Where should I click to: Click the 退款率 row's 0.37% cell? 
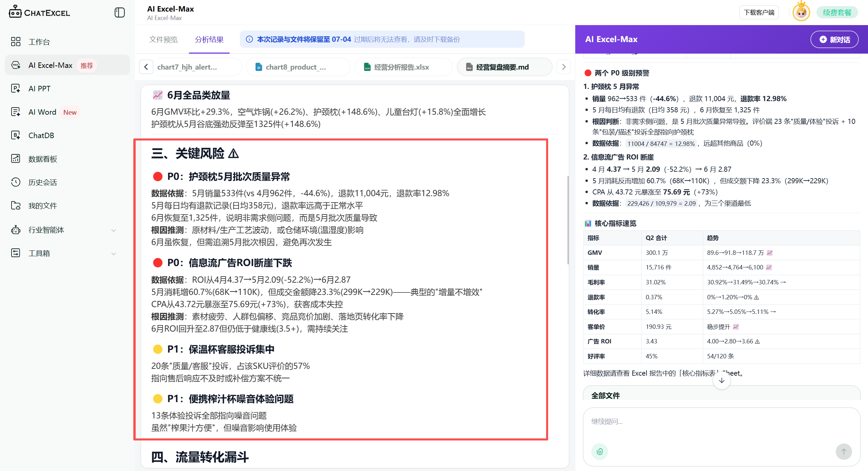click(672, 297)
